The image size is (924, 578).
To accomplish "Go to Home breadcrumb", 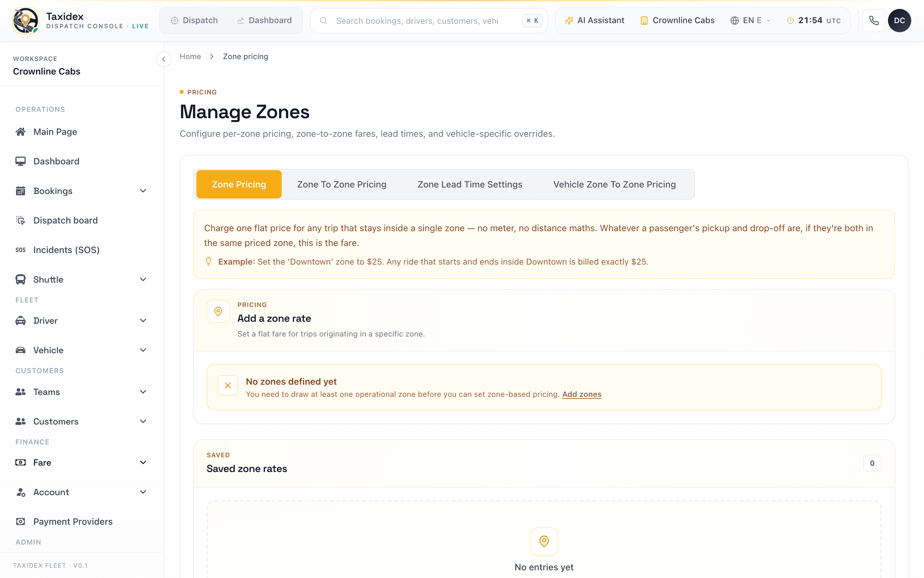I will [190, 57].
